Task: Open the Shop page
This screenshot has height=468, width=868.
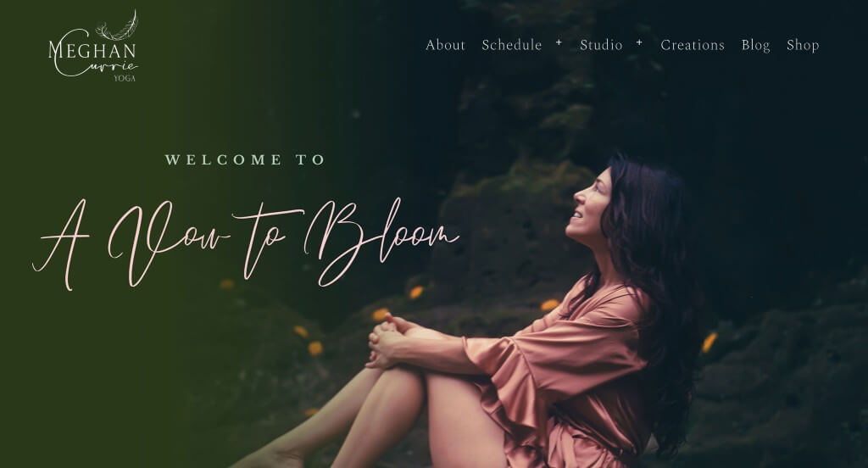Action: click(803, 46)
